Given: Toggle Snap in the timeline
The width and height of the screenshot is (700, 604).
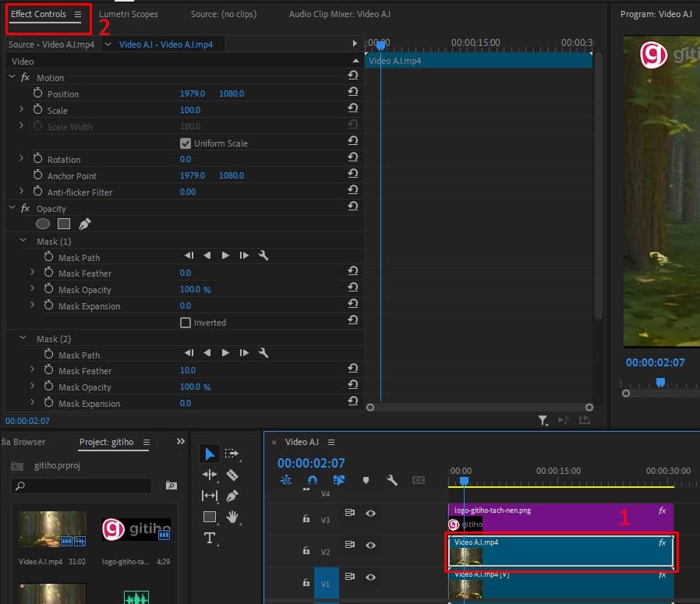Looking at the screenshot, I should [x=312, y=479].
